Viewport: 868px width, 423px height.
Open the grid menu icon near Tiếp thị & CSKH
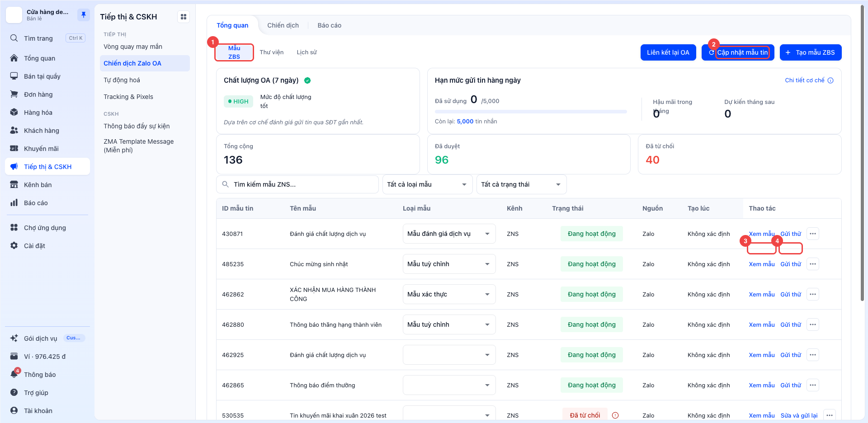(184, 17)
